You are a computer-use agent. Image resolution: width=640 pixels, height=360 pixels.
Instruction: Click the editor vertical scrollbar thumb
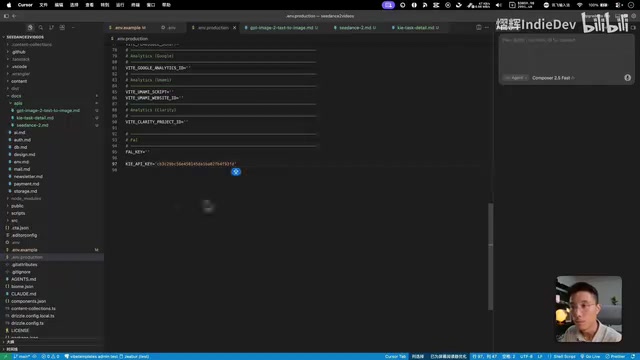coord(490,256)
